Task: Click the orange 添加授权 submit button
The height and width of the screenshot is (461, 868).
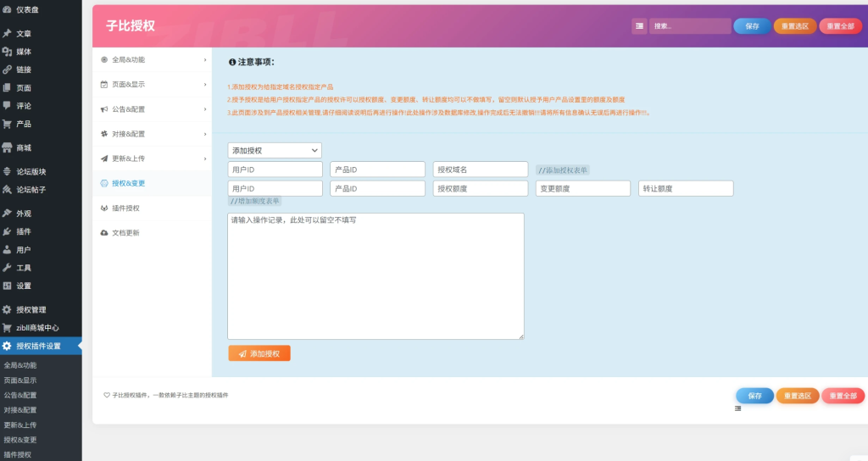Action: tap(259, 353)
